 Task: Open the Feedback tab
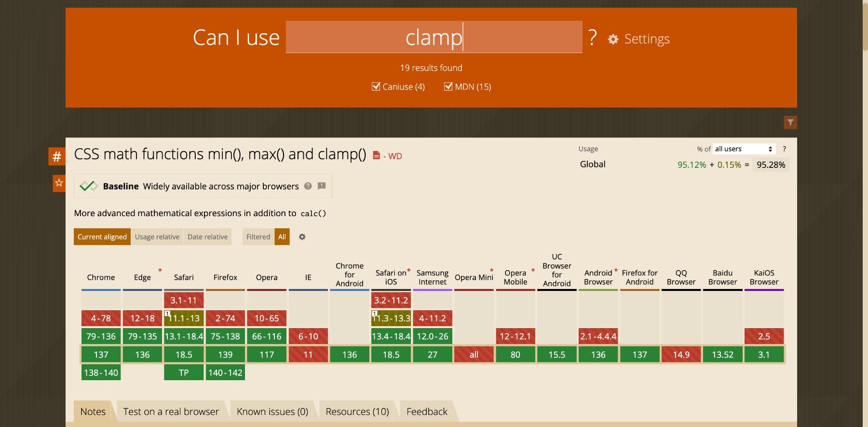click(427, 412)
